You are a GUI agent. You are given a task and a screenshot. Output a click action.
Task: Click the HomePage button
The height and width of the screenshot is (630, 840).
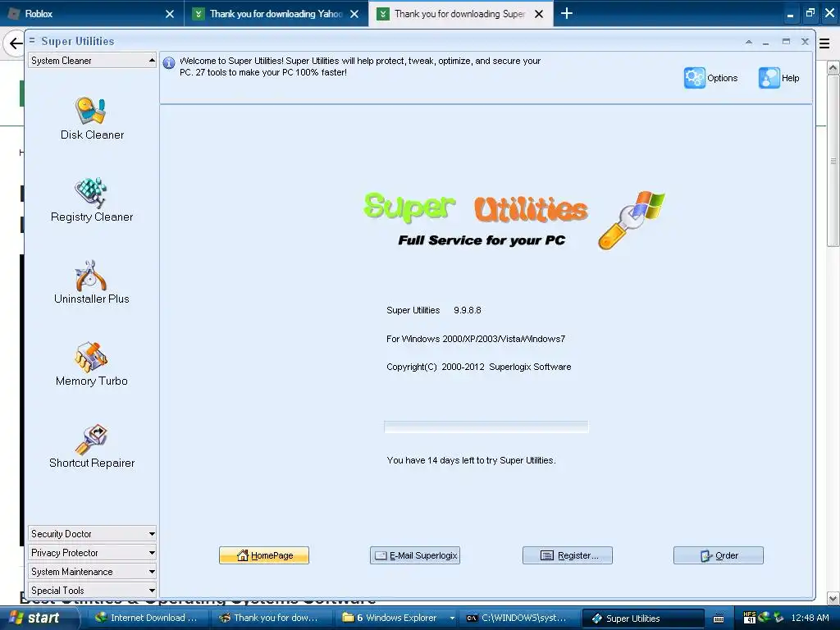pos(264,555)
